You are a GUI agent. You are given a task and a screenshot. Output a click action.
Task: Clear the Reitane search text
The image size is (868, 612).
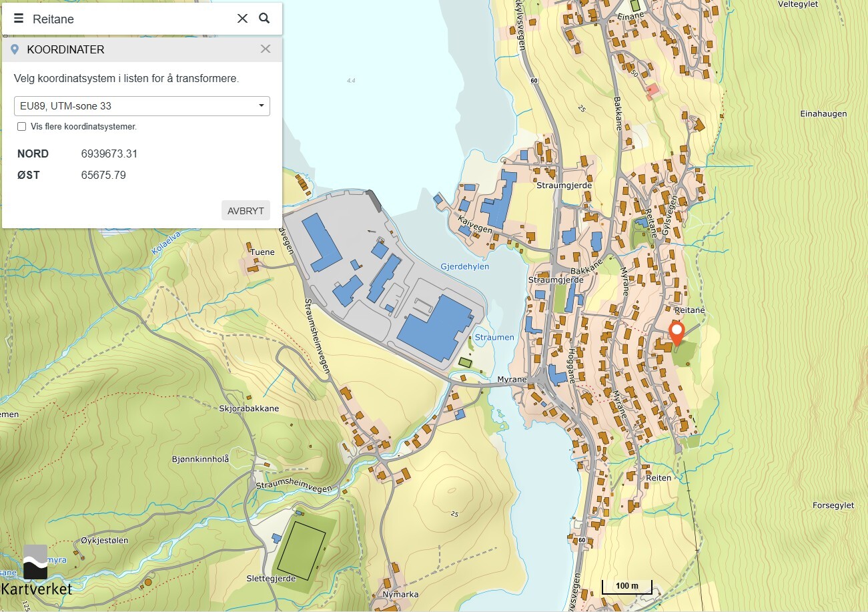tap(242, 19)
